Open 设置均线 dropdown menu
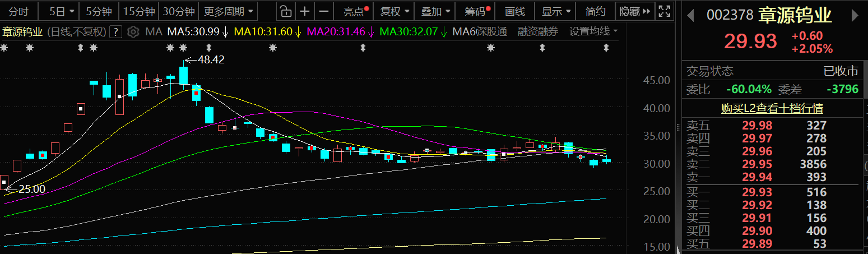 pos(593,31)
